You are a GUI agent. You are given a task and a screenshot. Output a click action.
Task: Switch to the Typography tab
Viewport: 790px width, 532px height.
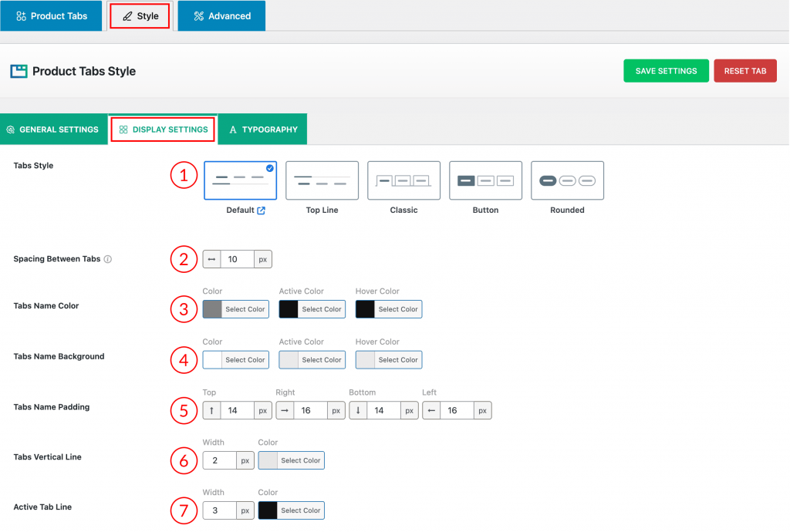pyautogui.click(x=262, y=130)
